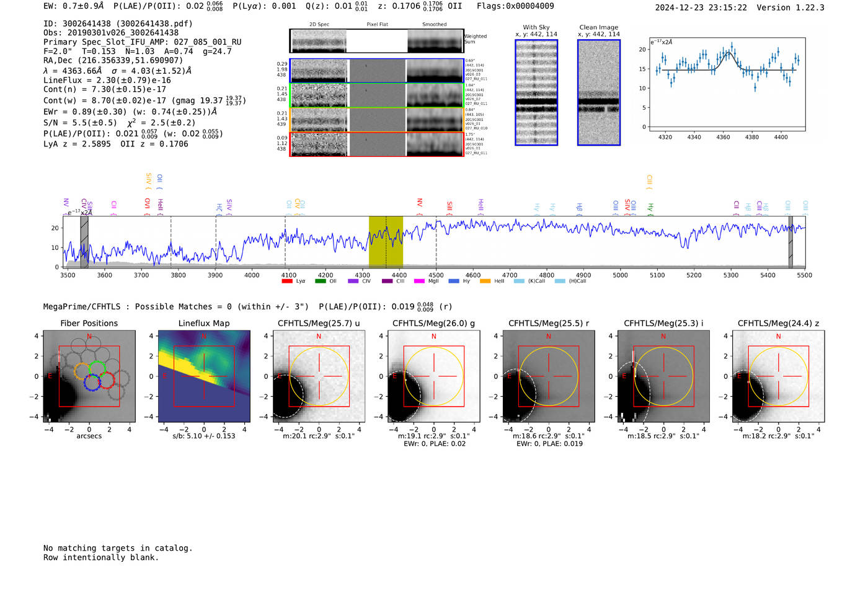Click 'EWr: 0, PLAE: 0.019' under r image

point(549,444)
